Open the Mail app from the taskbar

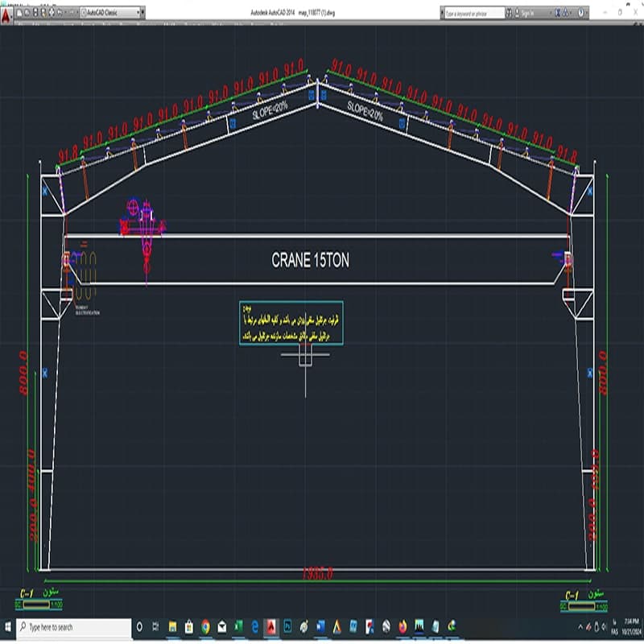(x=222, y=627)
